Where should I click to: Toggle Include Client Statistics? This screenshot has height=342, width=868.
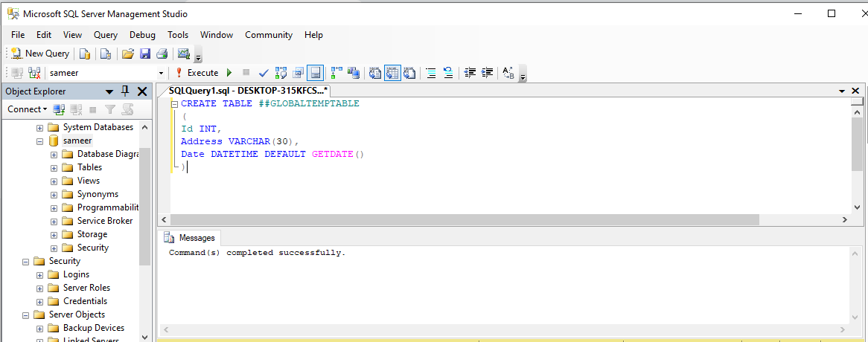click(x=353, y=72)
